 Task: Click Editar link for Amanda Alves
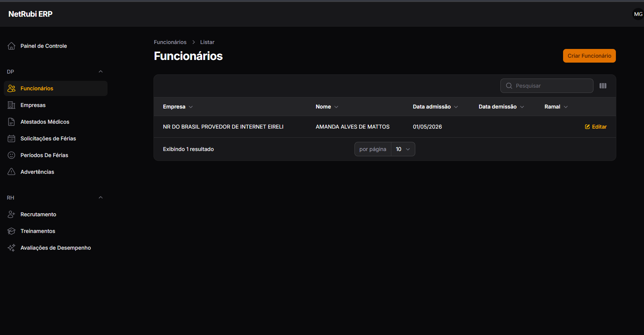(596, 127)
